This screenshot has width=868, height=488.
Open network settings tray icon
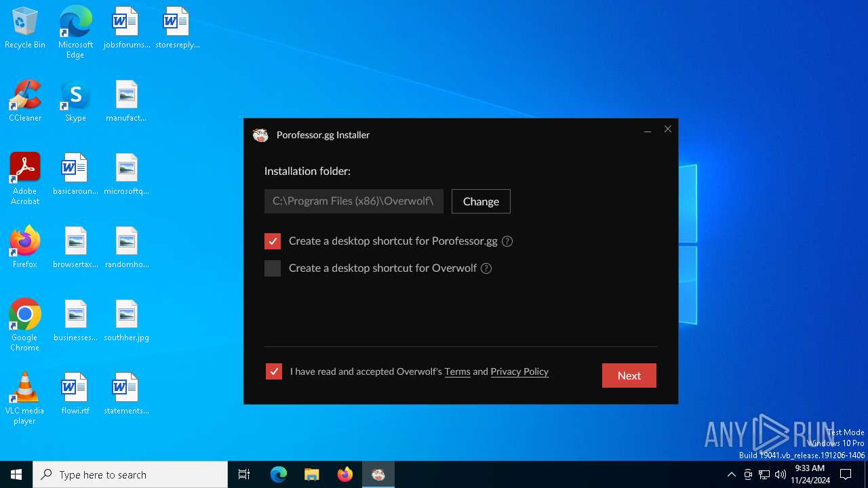coord(764,474)
